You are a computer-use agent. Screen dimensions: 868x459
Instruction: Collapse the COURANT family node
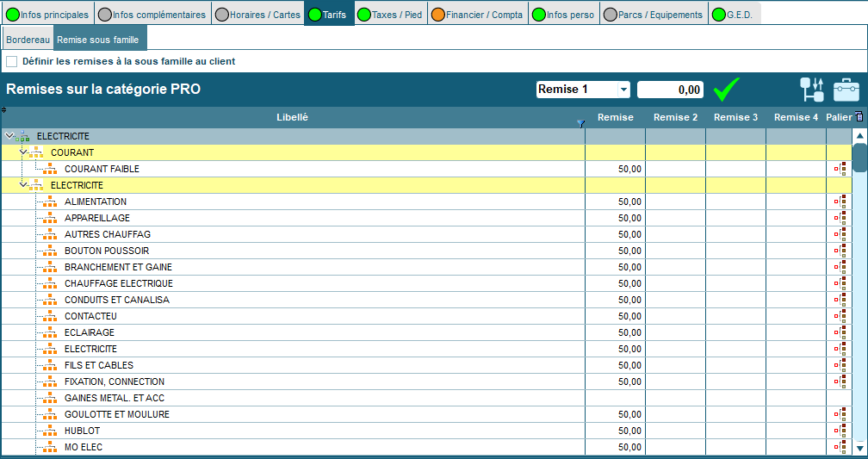click(x=23, y=152)
